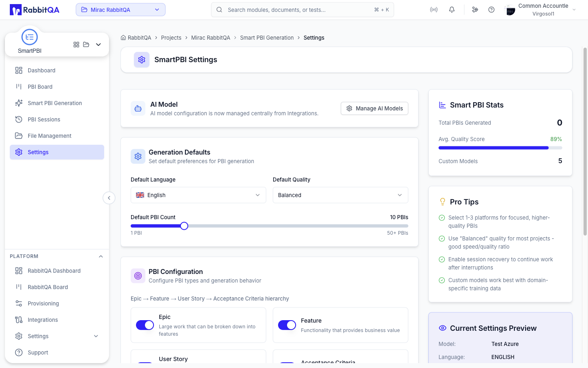Click the notifications bell icon
588x368 pixels.
click(452, 9)
